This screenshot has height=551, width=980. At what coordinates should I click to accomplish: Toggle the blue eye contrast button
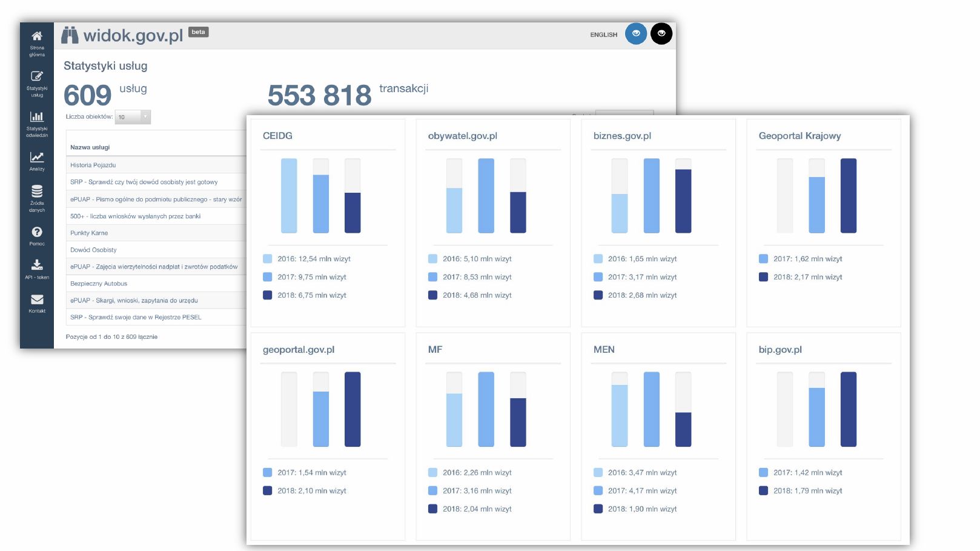636,34
